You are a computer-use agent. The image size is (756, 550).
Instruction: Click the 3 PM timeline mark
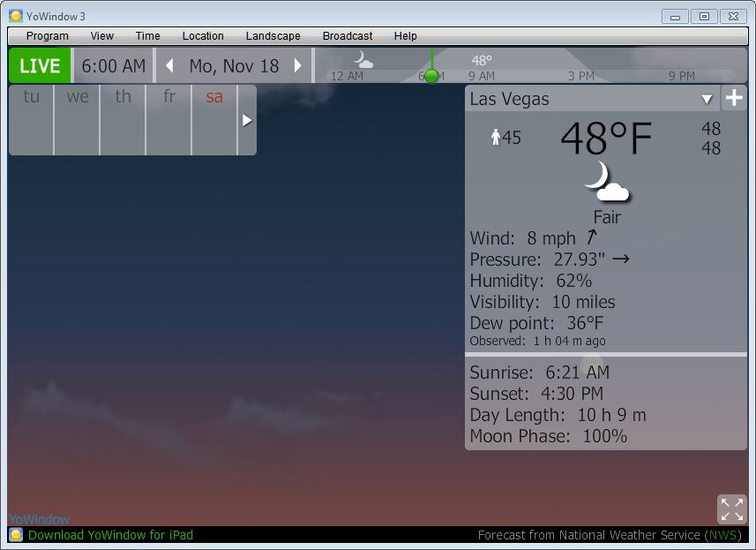pos(581,77)
